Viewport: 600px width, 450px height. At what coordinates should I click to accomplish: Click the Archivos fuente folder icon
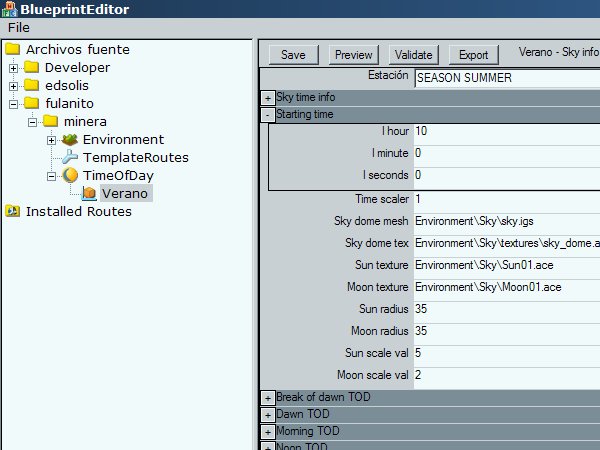click(13, 50)
